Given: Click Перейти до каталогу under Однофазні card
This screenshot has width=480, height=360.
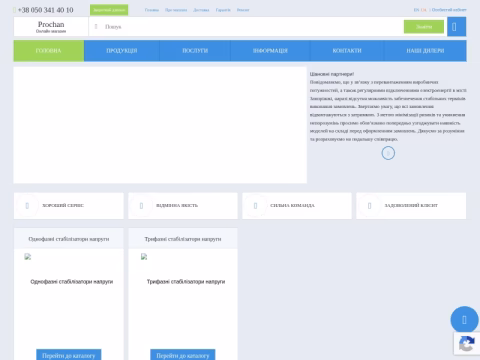Looking at the screenshot, I should tap(69, 355).
